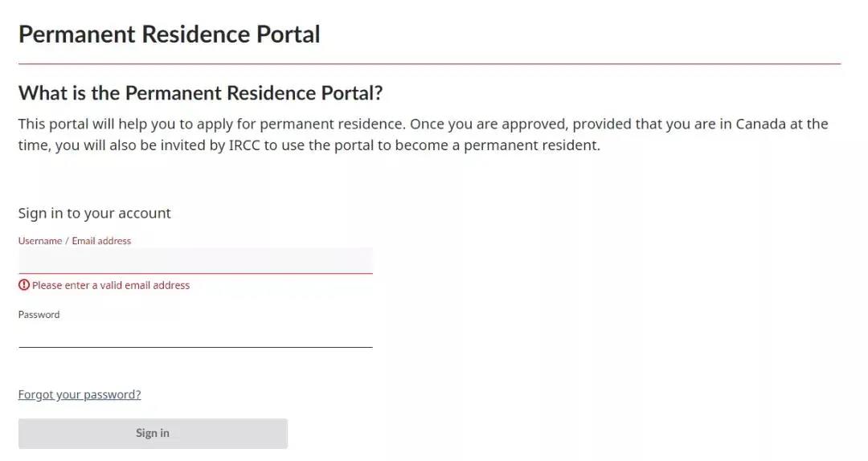Click the word 'IRCC' in the description
This screenshot has width=868, height=461.
pos(244,145)
